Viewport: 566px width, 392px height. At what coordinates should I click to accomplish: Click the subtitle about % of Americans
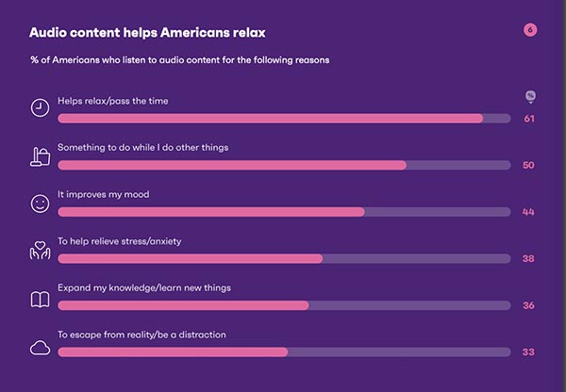click(180, 60)
